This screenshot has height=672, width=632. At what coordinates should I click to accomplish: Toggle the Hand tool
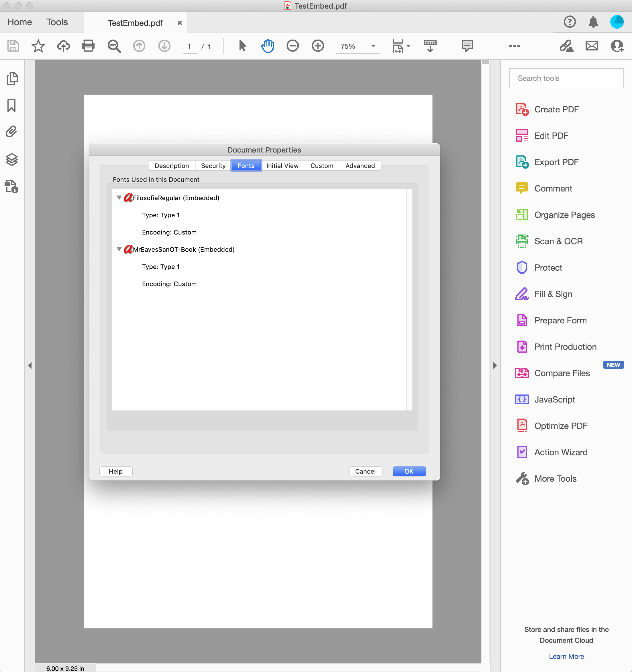pos(267,46)
